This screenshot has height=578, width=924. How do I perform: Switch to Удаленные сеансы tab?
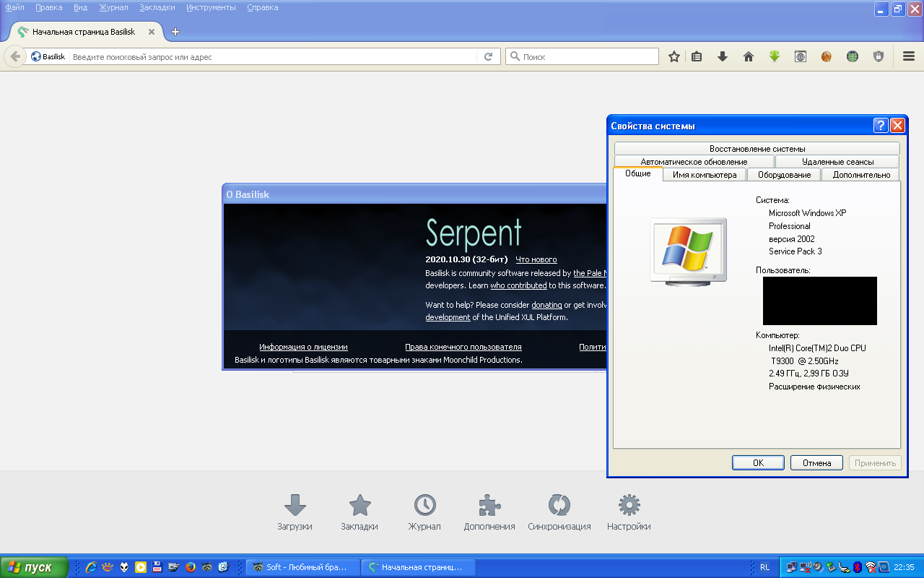pyautogui.click(x=837, y=162)
